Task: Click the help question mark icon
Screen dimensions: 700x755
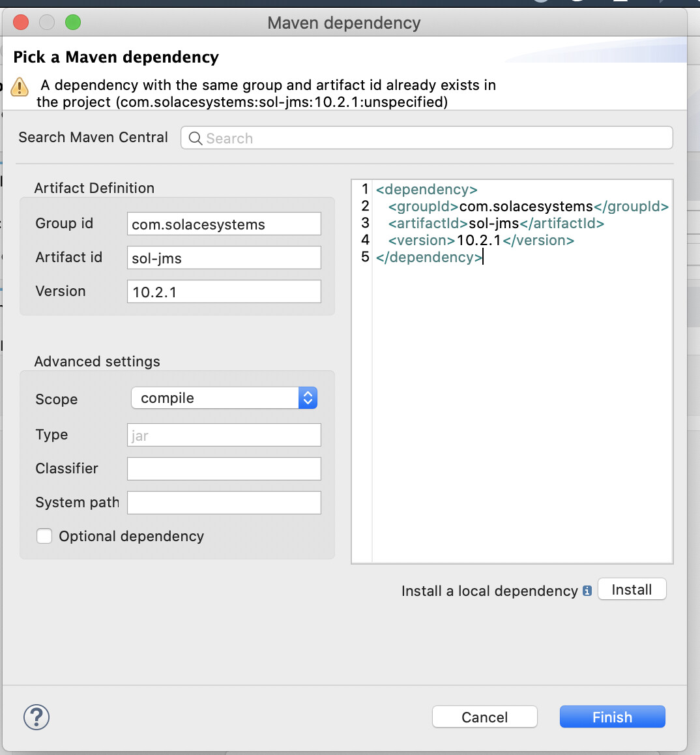Action: point(36,717)
